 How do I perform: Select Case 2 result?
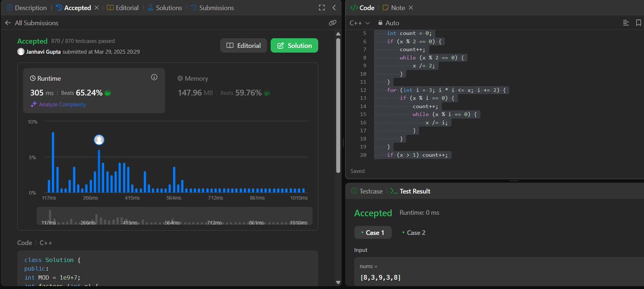click(x=414, y=233)
